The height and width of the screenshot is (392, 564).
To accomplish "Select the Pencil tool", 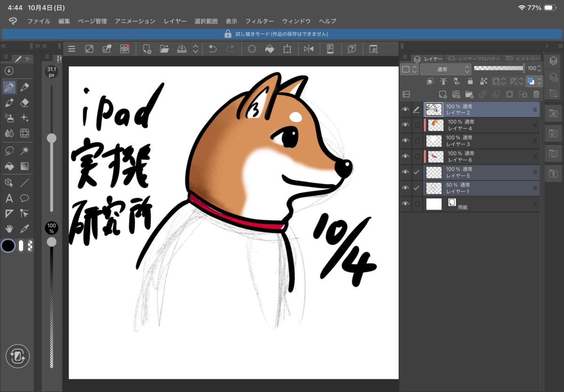I will pos(25,87).
